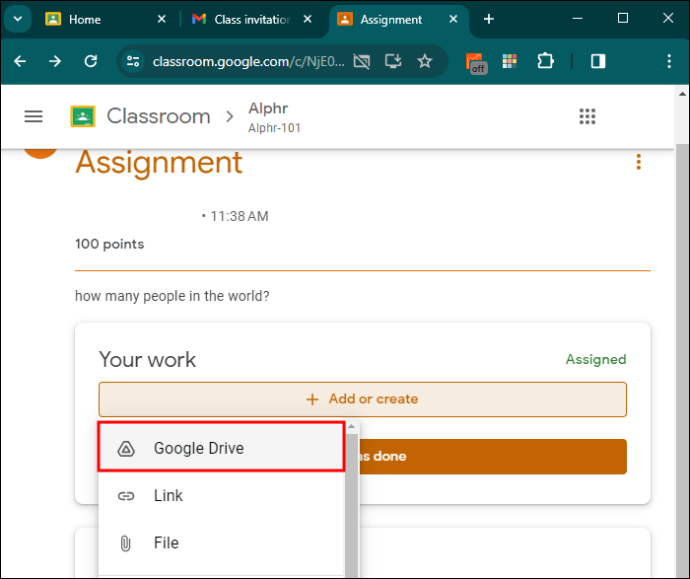Viewport: 690px width, 579px height.
Task: Close the Assignment tab
Action: (453, 19)
